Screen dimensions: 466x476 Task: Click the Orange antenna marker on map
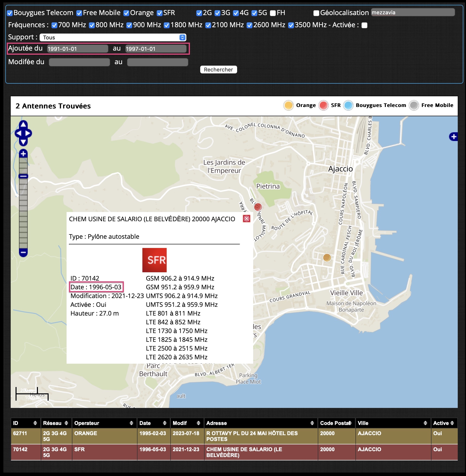(x=327, y=258)
